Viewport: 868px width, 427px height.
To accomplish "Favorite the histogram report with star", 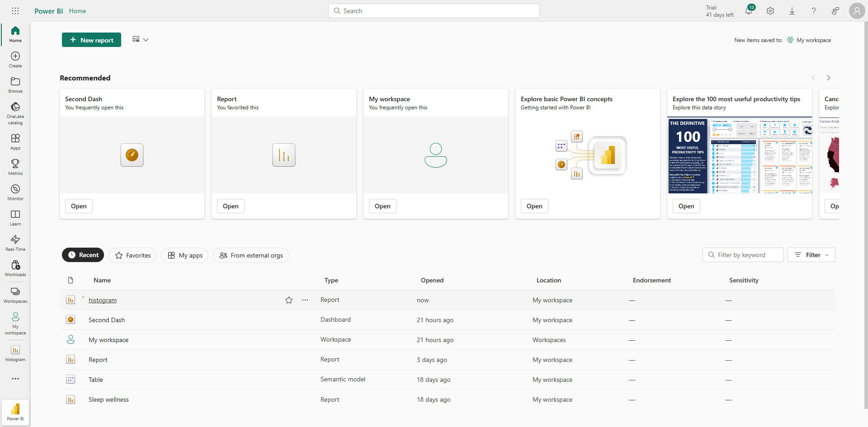I will click(289, 300).
